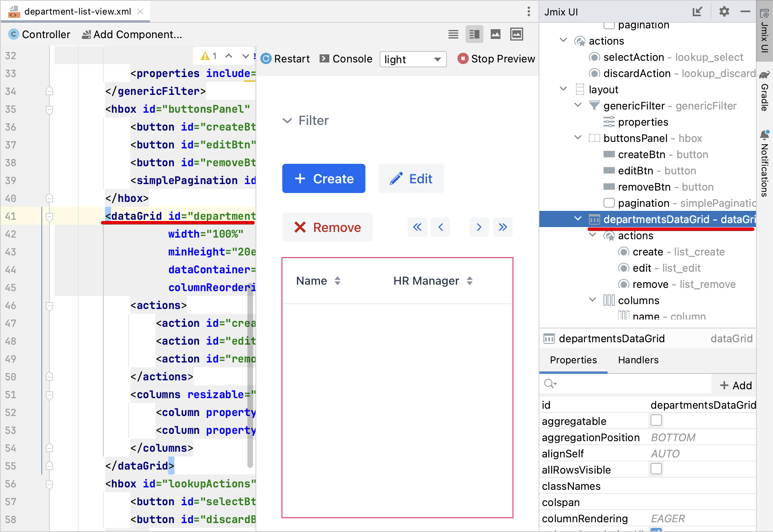Stop the running preview

click(x=496, y=59)
